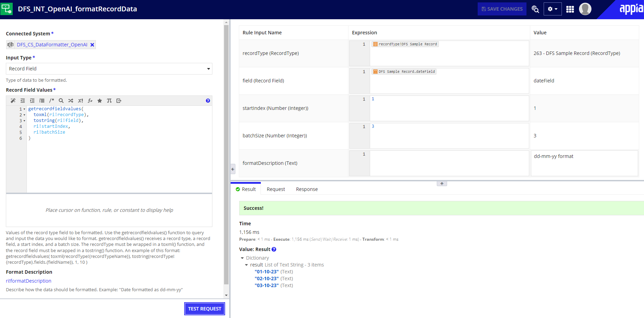Click the export arrow icon in editor toolbar
This screenshot has height=318, width=644.
[119, 101]
